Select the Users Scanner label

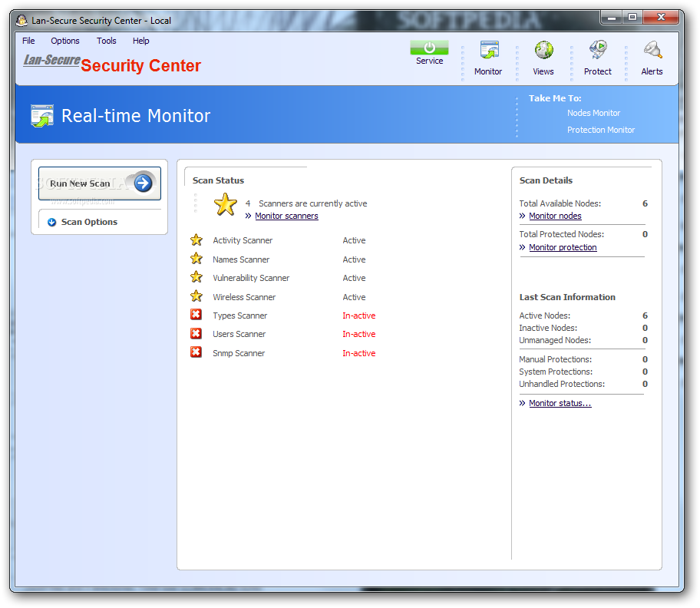pos(239,334)
